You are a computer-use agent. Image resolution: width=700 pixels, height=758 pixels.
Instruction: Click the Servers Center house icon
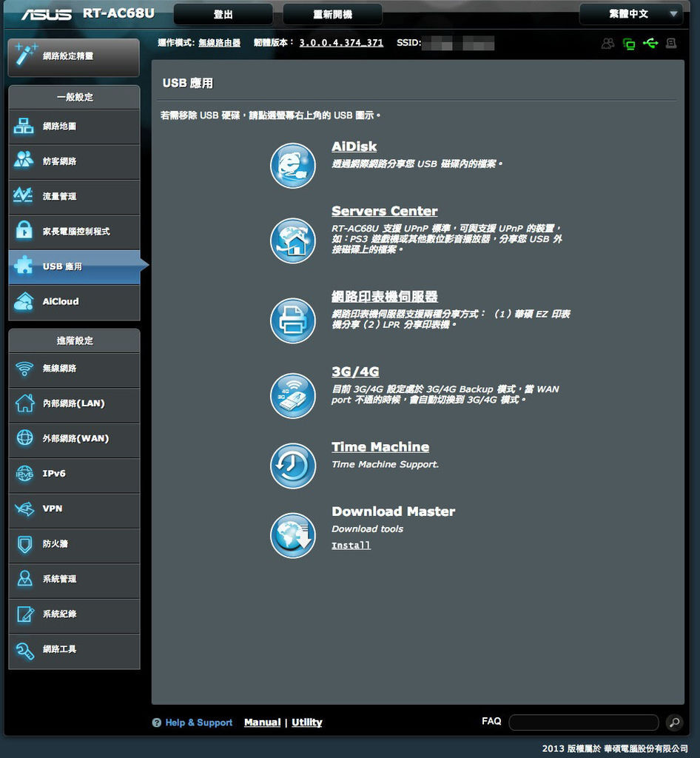pyautogui.click(x=293, y=241)
